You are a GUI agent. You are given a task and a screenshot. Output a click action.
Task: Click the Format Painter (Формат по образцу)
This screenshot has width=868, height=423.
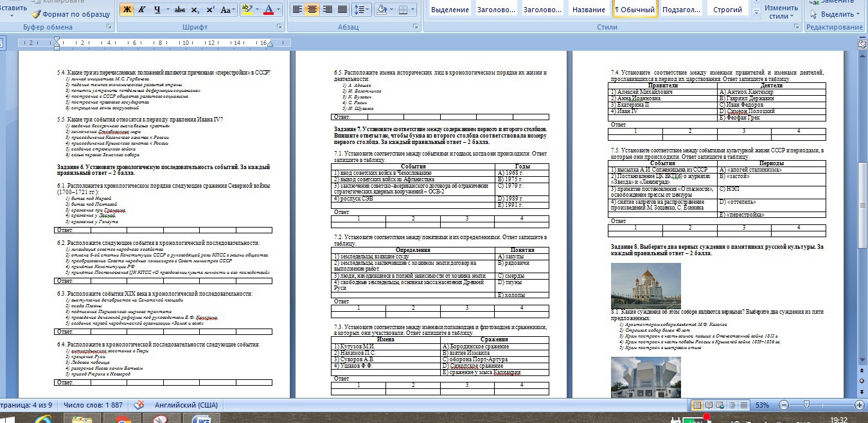pos(69,14)
